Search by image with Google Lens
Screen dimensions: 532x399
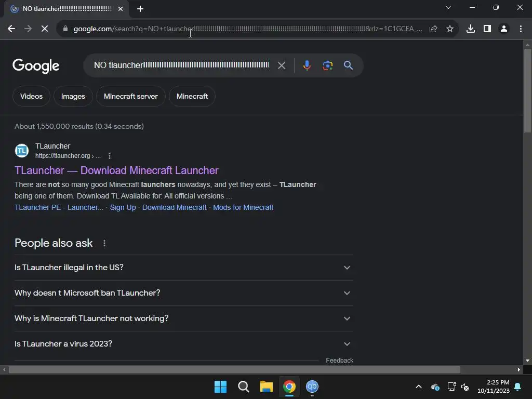[x=328, y=65]
